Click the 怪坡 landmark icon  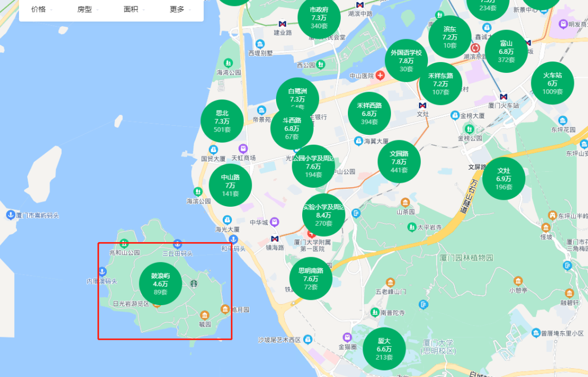pos(546,228)
